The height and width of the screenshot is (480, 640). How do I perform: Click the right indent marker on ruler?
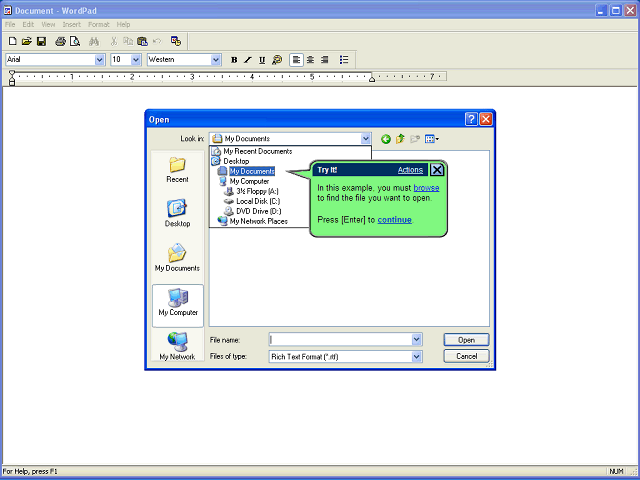[x=372, y=78]
